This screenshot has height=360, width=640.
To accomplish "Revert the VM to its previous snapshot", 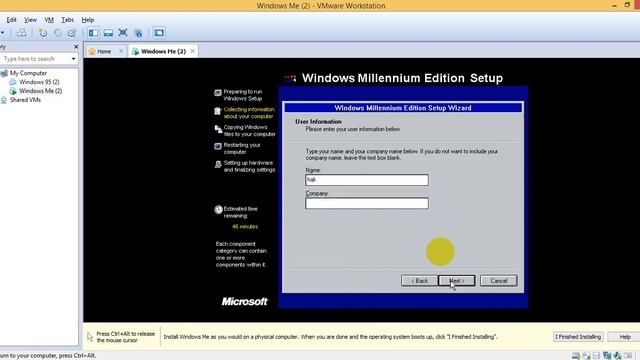I will (58, 33).
